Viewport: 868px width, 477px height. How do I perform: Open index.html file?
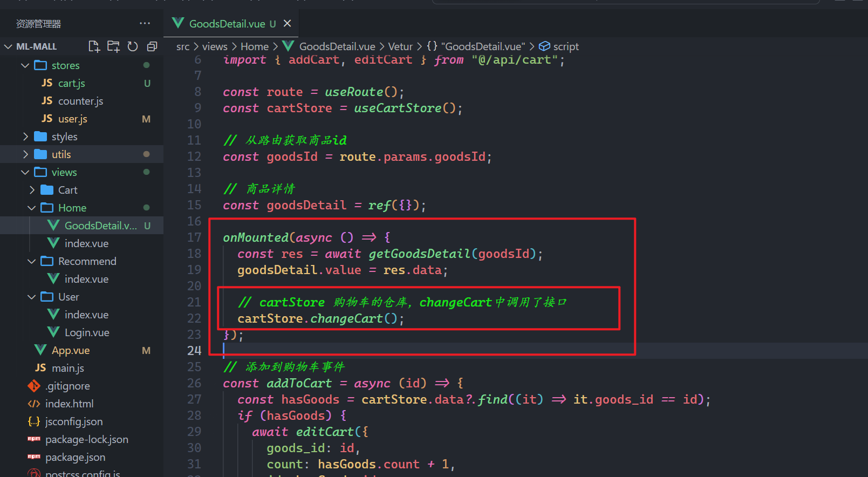click(69, 404)
